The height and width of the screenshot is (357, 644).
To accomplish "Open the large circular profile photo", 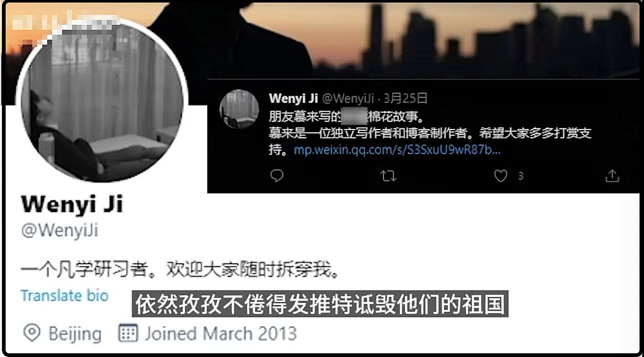I will (x=102, y=101).
